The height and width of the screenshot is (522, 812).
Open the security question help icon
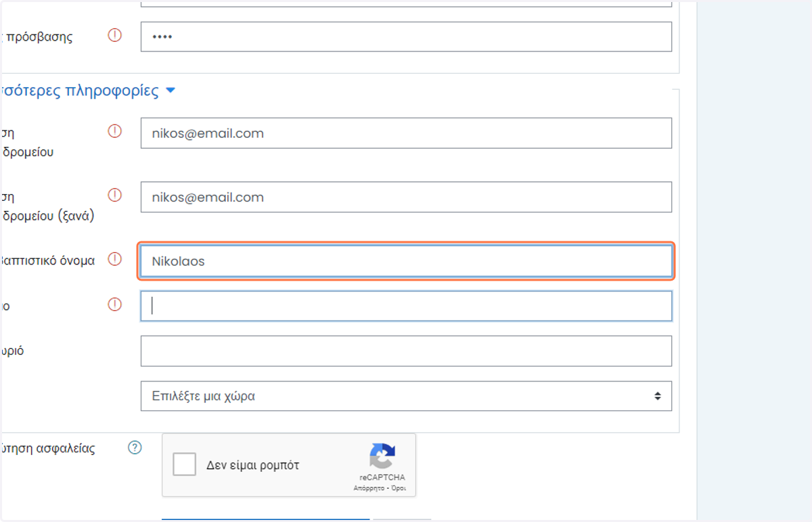[135, 448]
